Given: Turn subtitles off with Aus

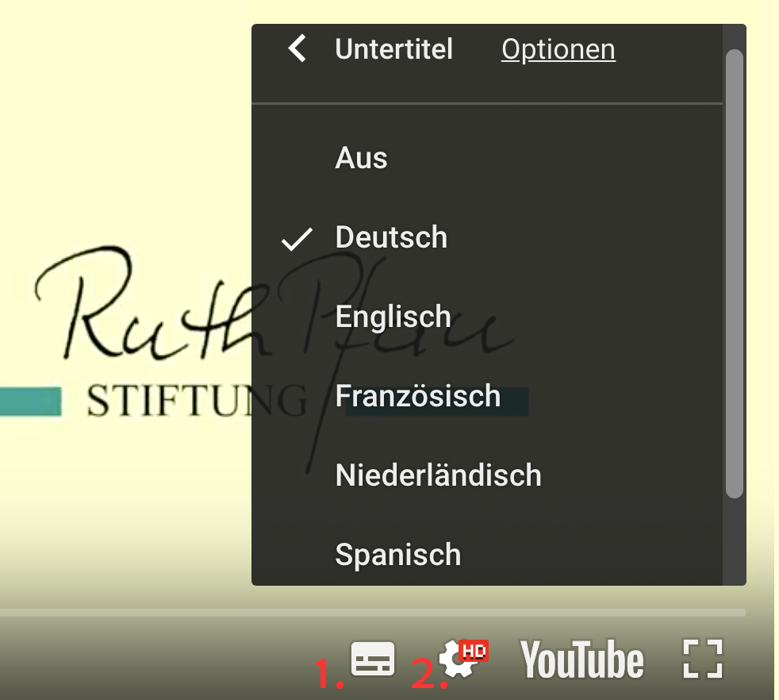Looking at the screenshot, I should [487, 158].
